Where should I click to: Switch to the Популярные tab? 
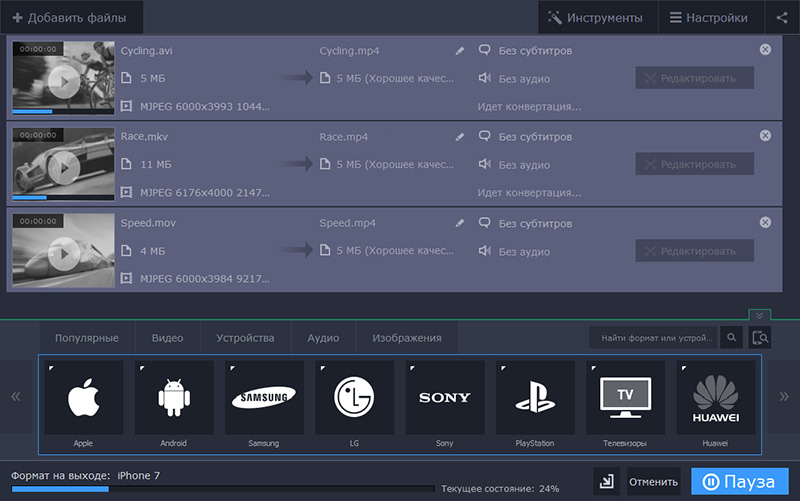tap(87, 338)
